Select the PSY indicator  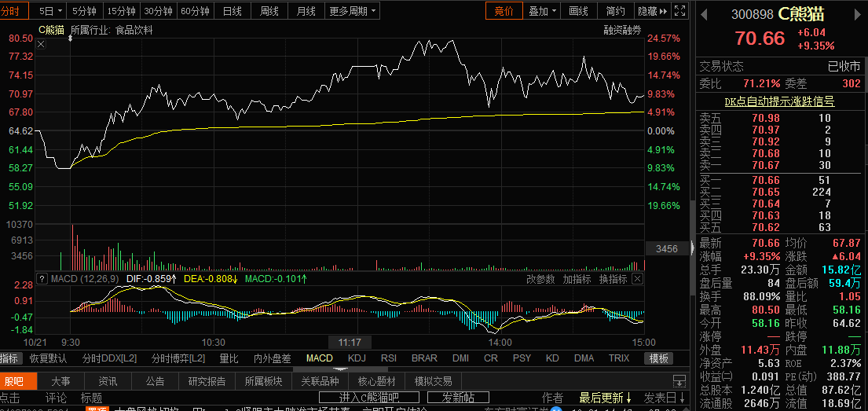(522, 358)
